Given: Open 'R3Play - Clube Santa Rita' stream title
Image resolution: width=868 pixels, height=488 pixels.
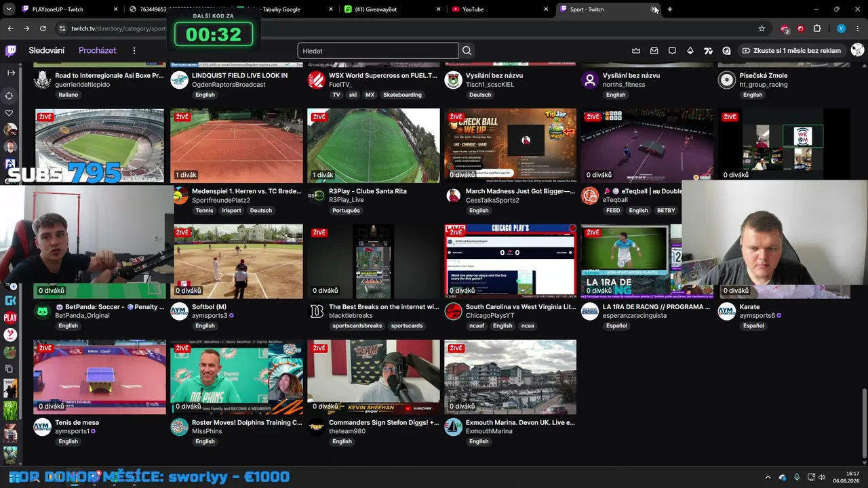Looking at the screenshot, I should pyautogui.click(x=368, y=191).
